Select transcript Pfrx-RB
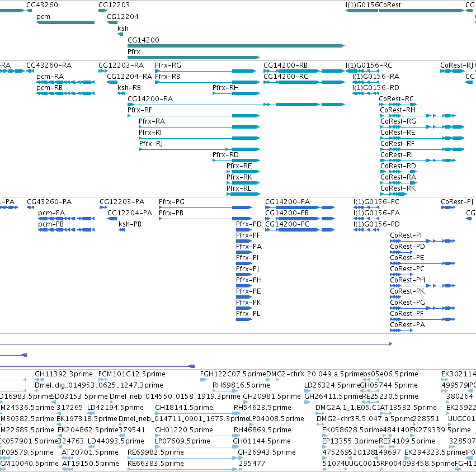 click(x=207, y=82)
